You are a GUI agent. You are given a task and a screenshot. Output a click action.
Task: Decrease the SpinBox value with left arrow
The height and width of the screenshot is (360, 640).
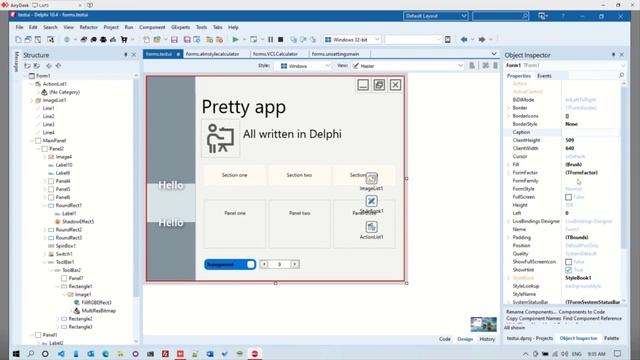click(x=264, y=264)
